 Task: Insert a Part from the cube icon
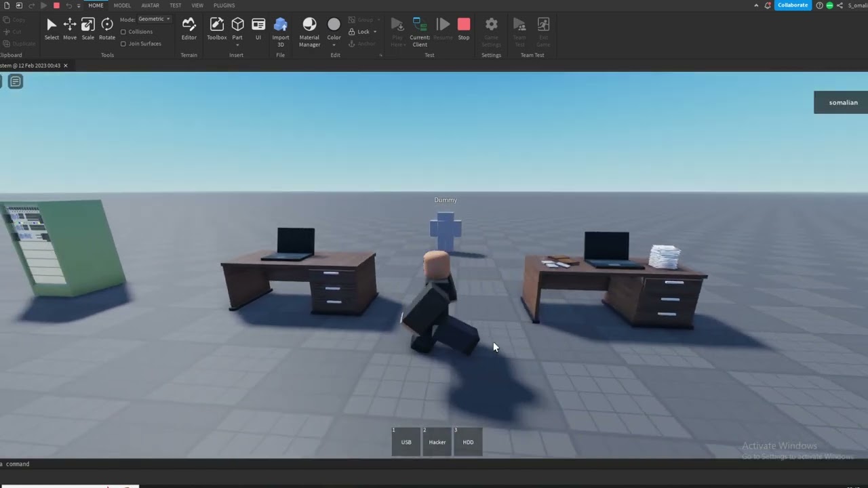coord(237,24)
